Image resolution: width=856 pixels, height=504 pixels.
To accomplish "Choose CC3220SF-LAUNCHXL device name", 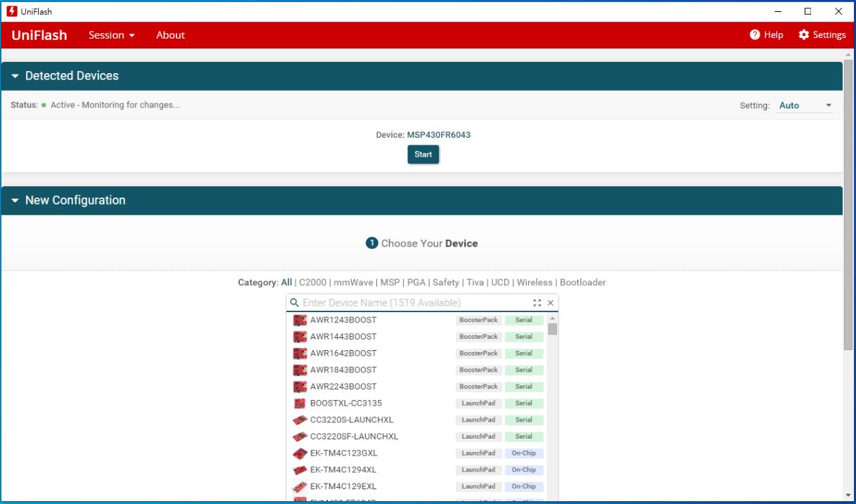I will 354,437.
